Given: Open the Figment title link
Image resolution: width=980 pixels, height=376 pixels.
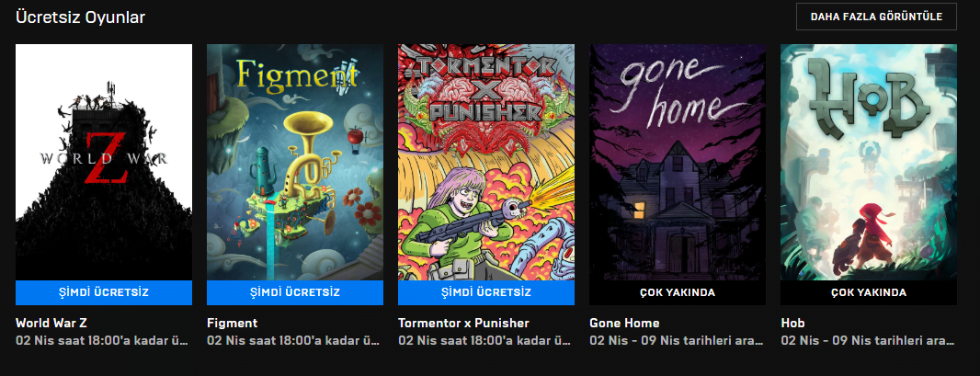Looking at the screenshot, I should click(x=232, y=323).
